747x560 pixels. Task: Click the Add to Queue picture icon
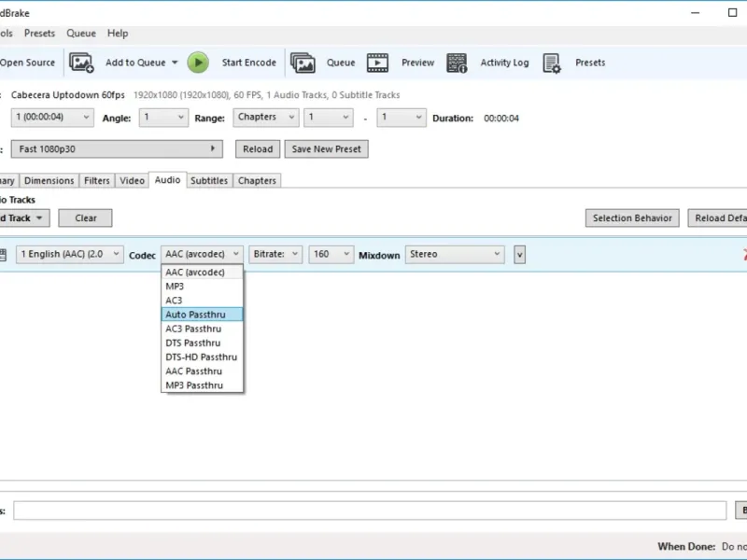point(81,63)
